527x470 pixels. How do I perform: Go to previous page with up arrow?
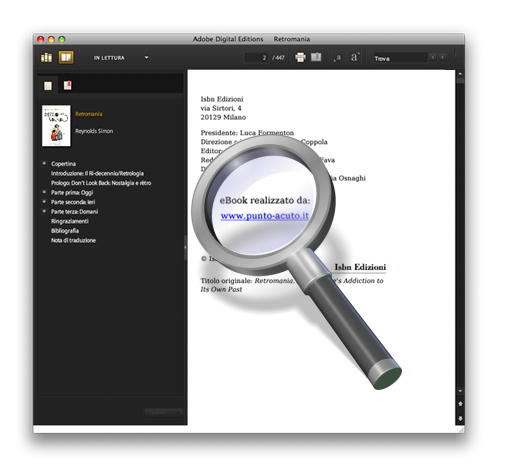tap(460, 404)
